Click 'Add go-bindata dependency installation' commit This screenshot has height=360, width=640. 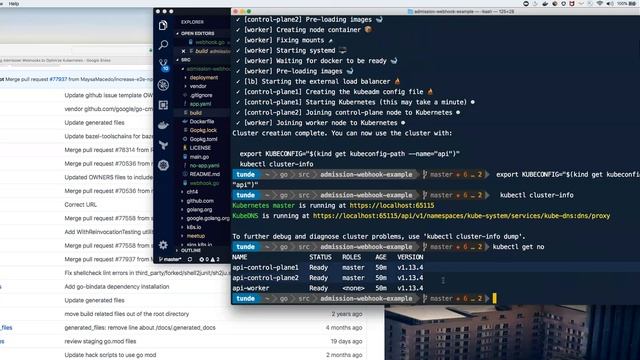117,287
